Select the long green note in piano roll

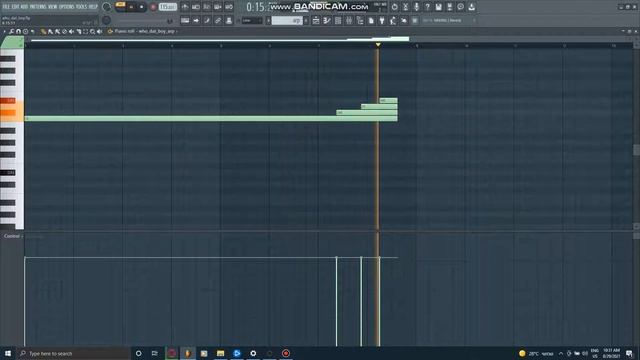click(211, 119)
